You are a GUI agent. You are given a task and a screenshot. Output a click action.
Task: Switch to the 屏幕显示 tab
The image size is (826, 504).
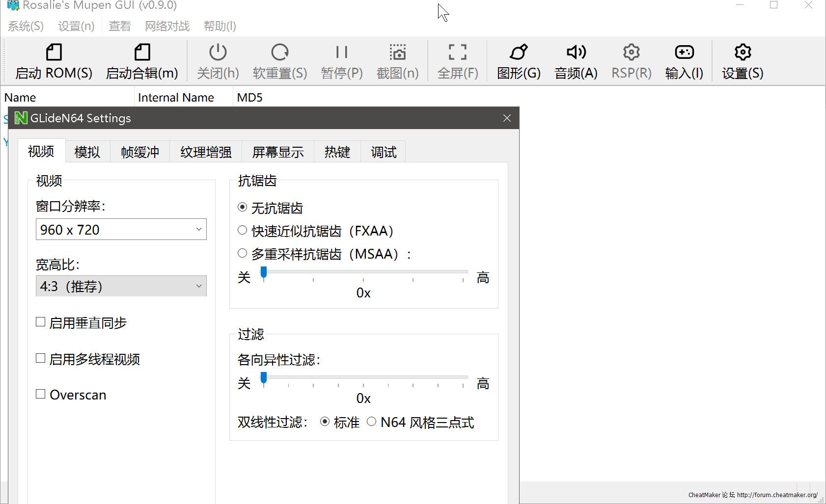(278, 152)
